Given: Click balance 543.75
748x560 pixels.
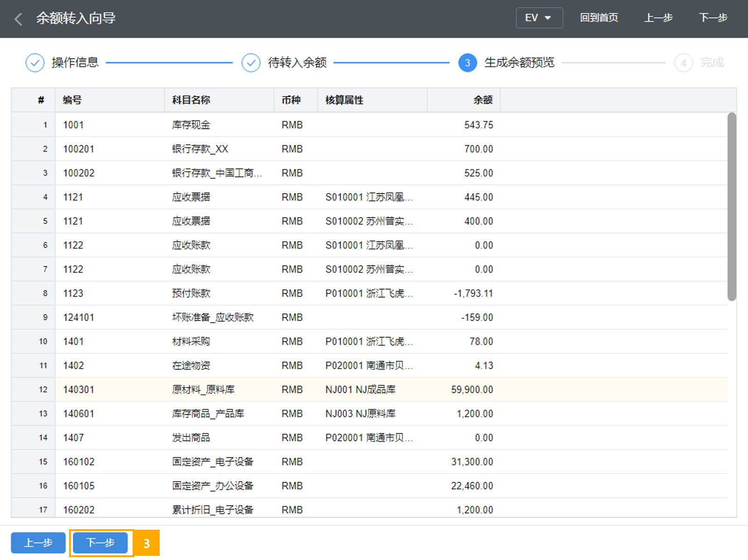Looking at the screenshot, I should tap(479, 125).
